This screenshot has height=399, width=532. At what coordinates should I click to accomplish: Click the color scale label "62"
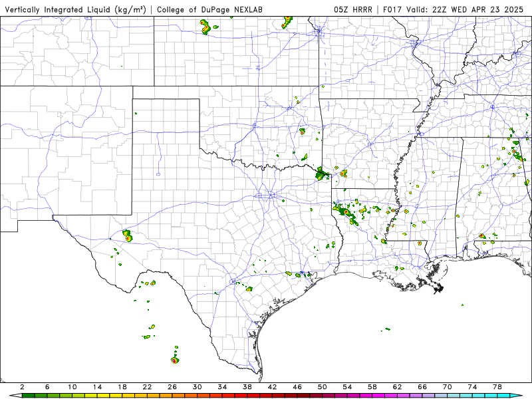[x=397, y=387]
